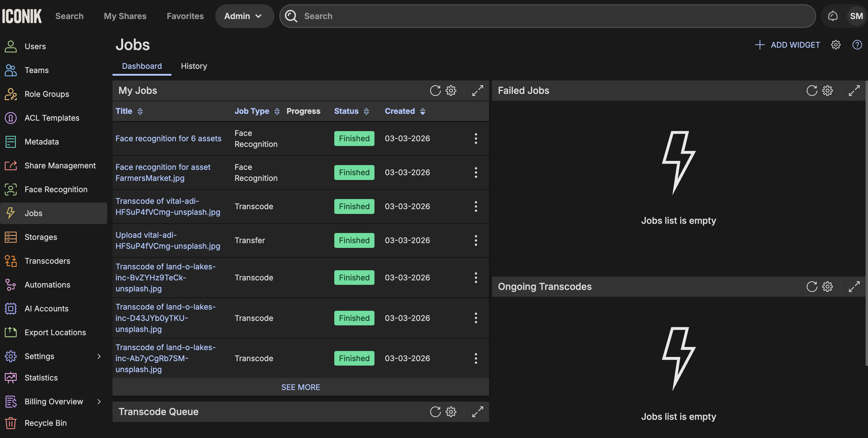
Task: Open My Shares in top navigation
Action: 125,16
